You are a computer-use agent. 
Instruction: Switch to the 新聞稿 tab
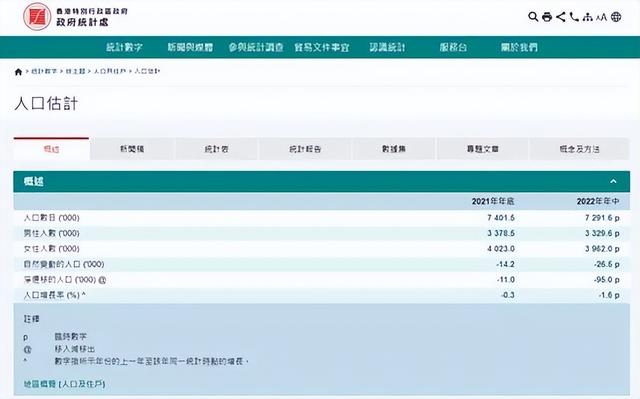[x=132, y=149]
